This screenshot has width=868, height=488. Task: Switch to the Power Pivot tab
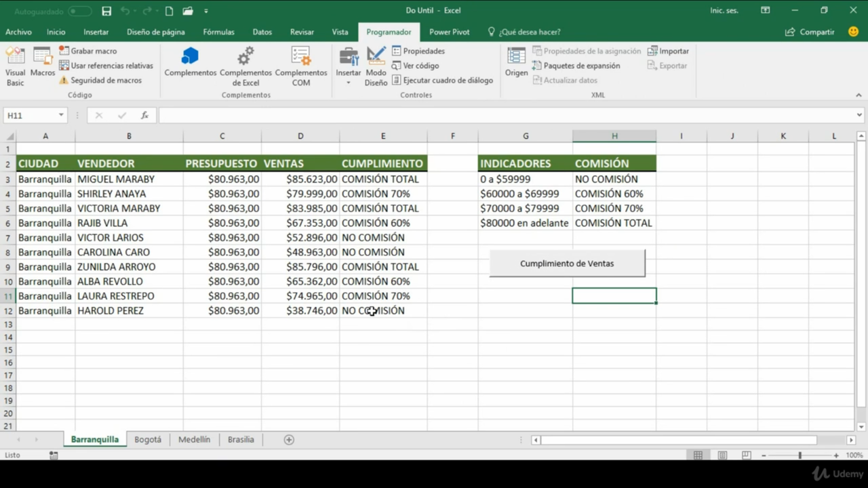tap(449, 32)
